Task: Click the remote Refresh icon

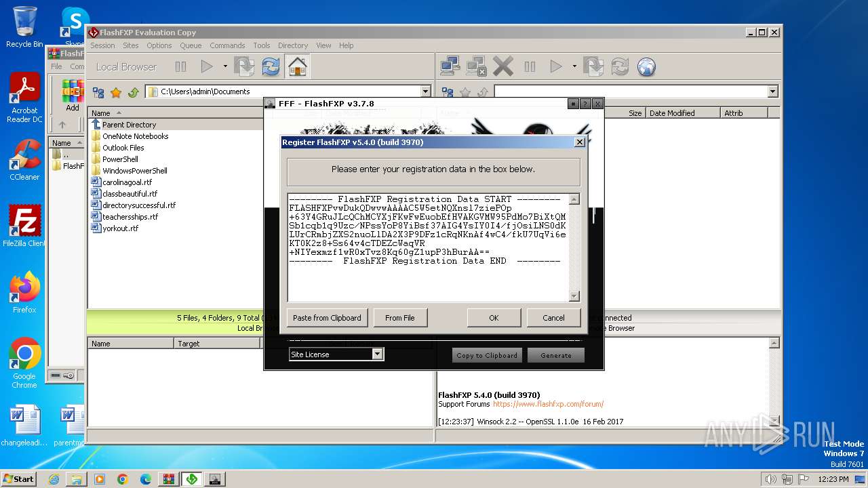Action: (620, 66)
